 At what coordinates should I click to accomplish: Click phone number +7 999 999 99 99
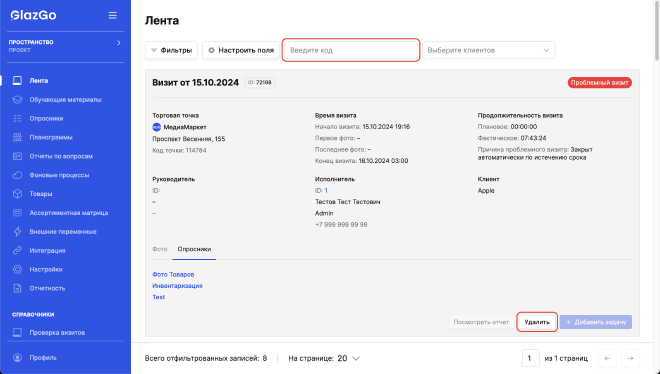tap(341, 225)
